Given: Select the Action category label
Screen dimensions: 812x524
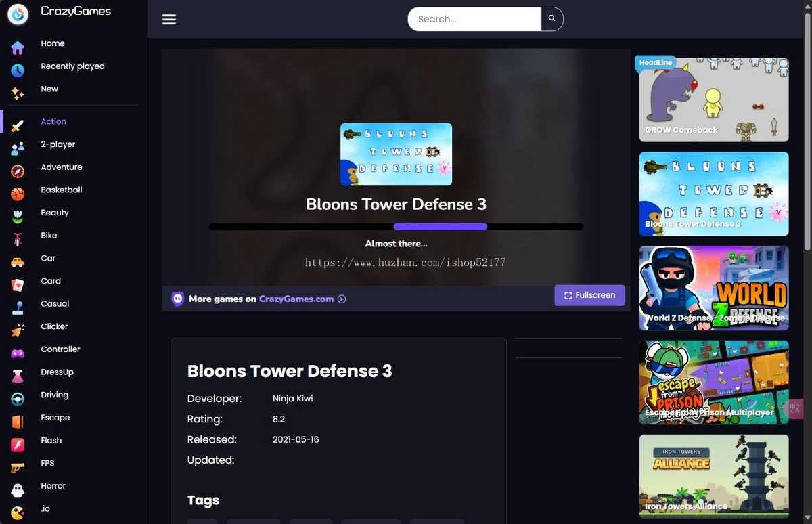Looking at the screenshot, I should click(53, 121).
